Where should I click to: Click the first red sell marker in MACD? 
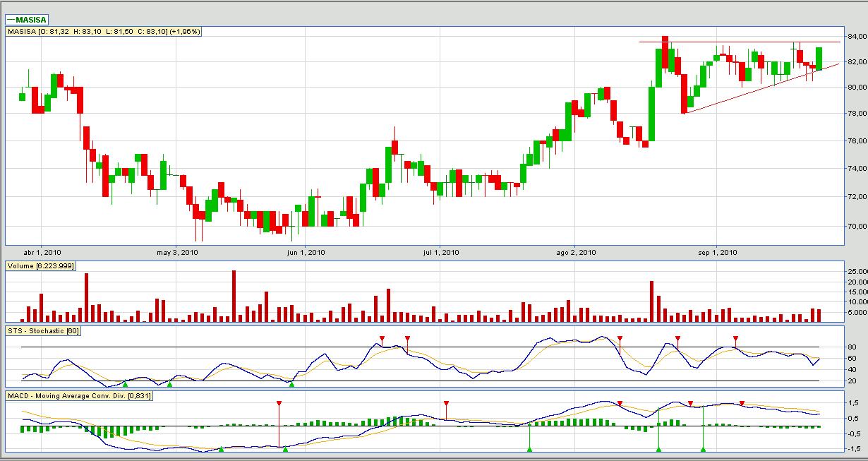coord(279,403)
